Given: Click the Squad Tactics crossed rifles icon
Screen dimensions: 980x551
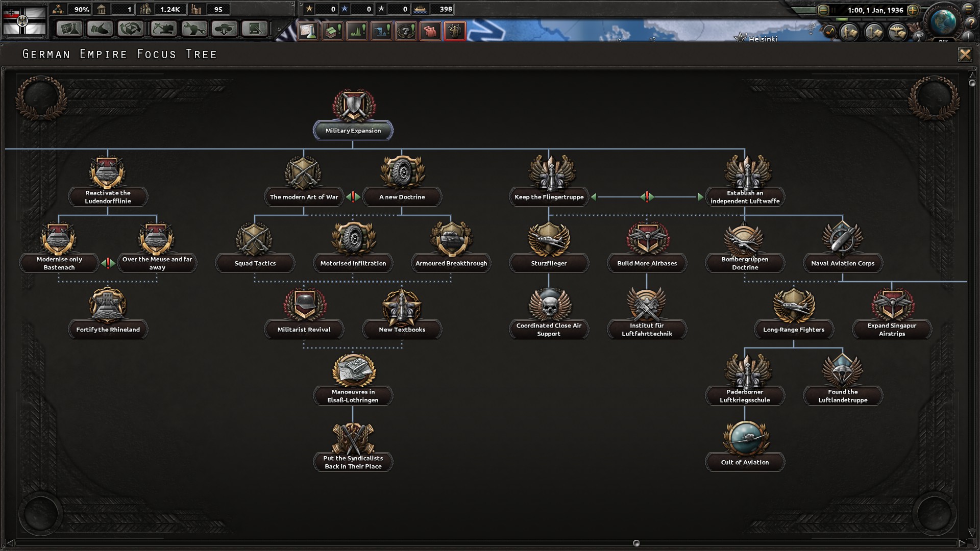Looking at the screenshot, I should click(255, 239).
